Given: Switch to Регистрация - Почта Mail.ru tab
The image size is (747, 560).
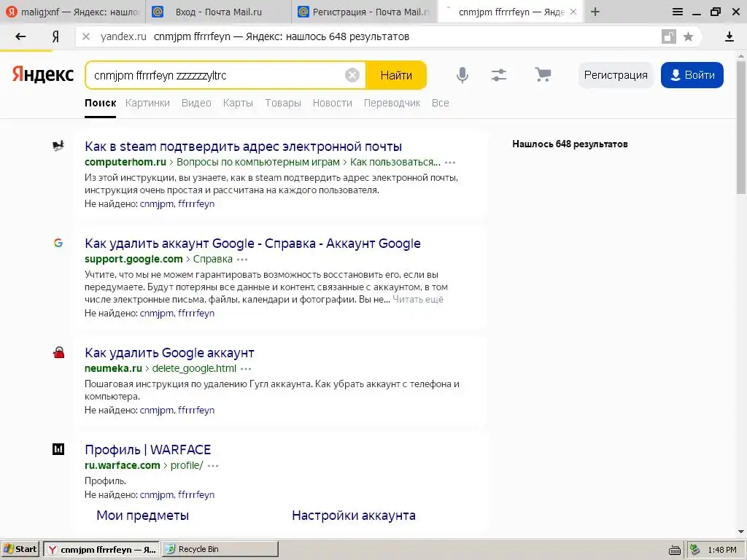Looking at the screenshot, I should point(365,12).
